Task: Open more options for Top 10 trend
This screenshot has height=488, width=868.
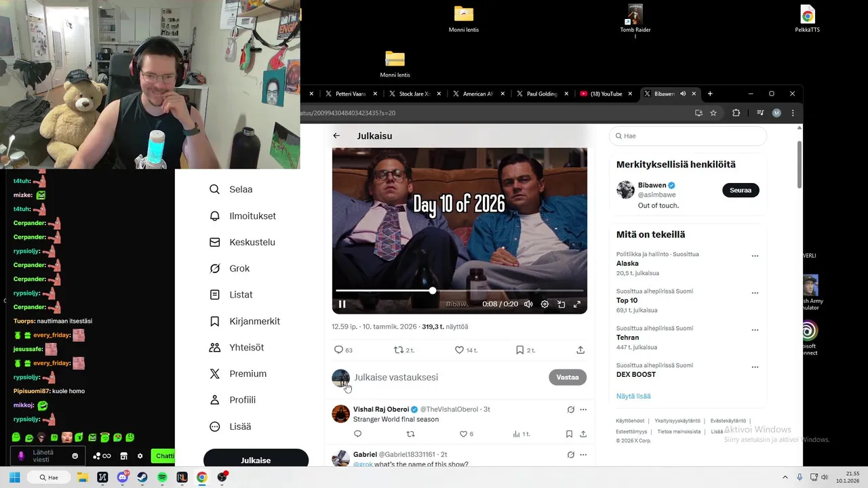Action: tap(755, 293)
